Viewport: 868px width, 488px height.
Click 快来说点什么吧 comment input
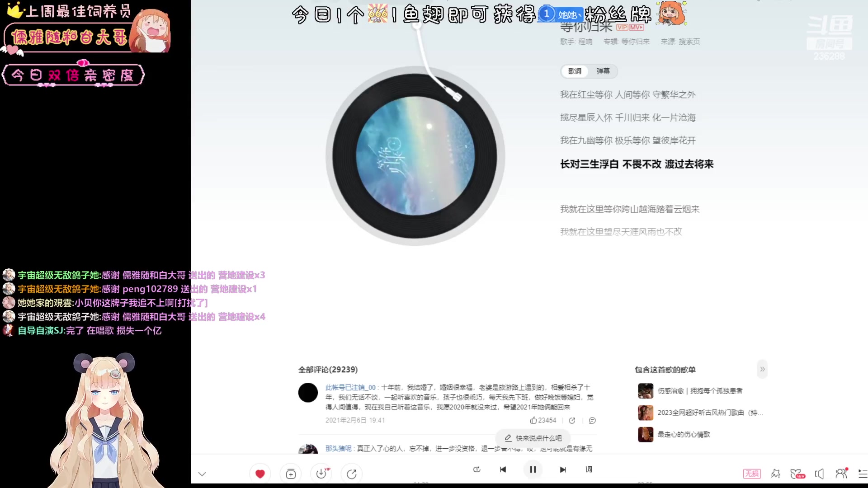[x=533, y=438]
